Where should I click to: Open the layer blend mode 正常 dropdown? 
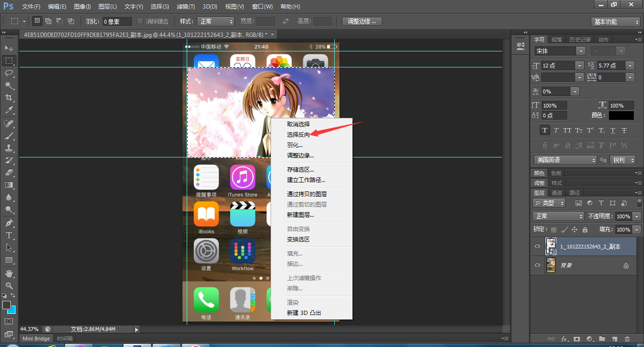(x=558, y=216)
